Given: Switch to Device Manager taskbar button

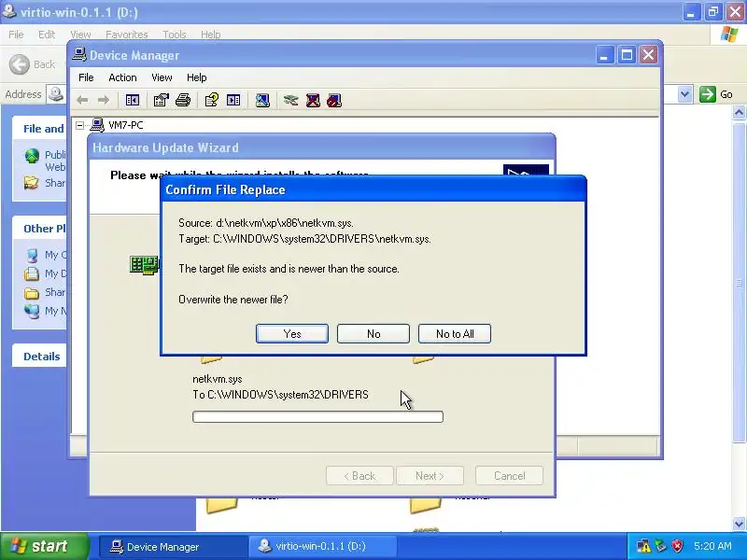Looking at the screenshot, I should pyautogui.click(x=173, y=547).
